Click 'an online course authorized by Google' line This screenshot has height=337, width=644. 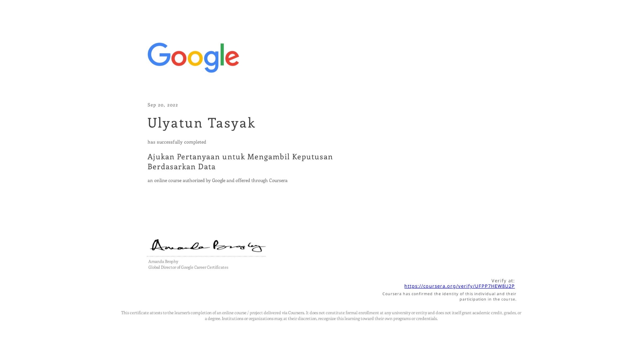pos(217,180)
